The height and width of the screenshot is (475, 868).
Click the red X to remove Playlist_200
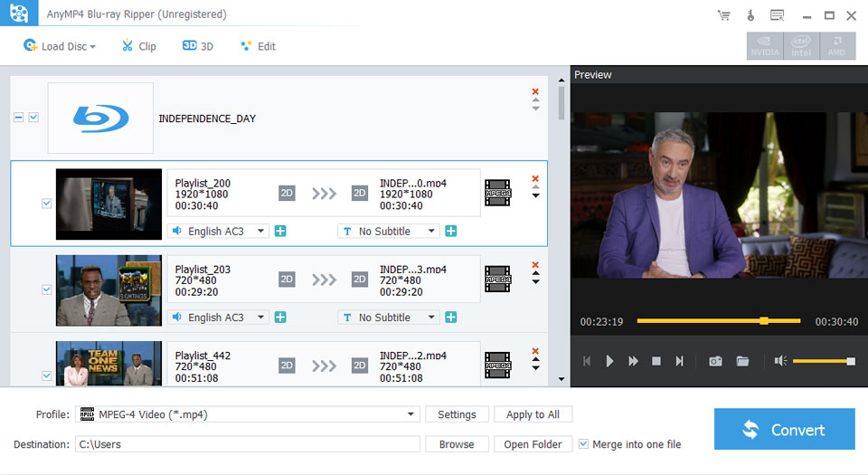(x=535, y=178)
